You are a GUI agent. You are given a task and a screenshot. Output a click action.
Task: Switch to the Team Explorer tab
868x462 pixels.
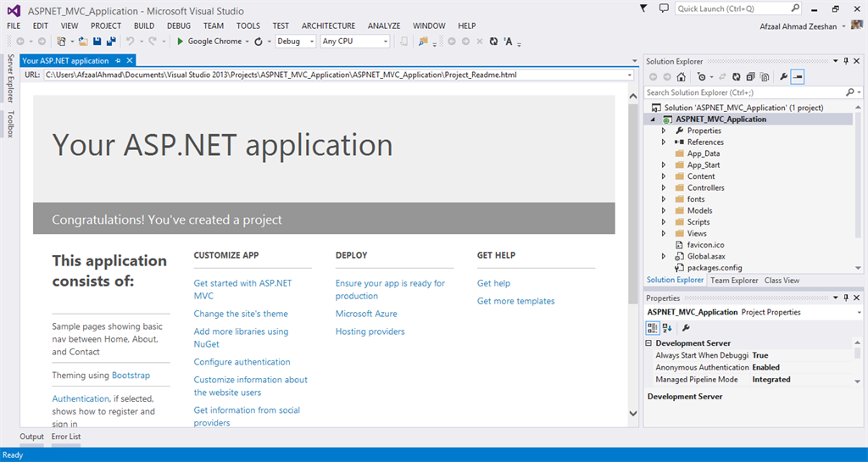(x=734, y=280)
